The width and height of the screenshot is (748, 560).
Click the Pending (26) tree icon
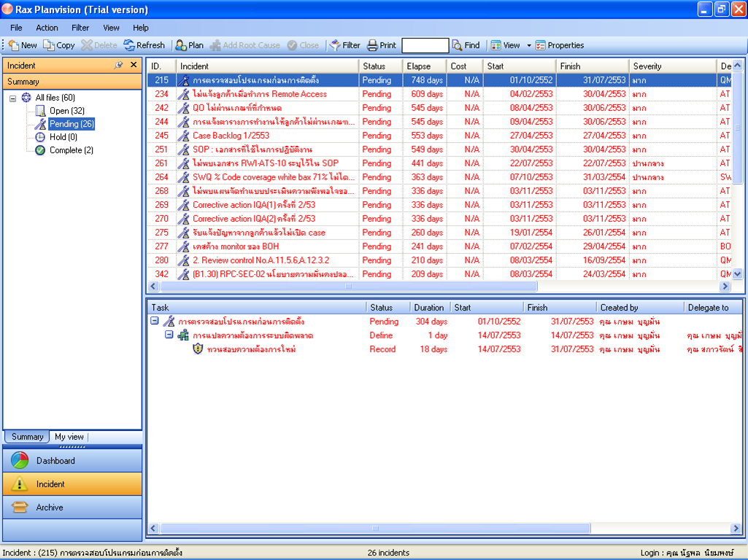coord(41,124)
